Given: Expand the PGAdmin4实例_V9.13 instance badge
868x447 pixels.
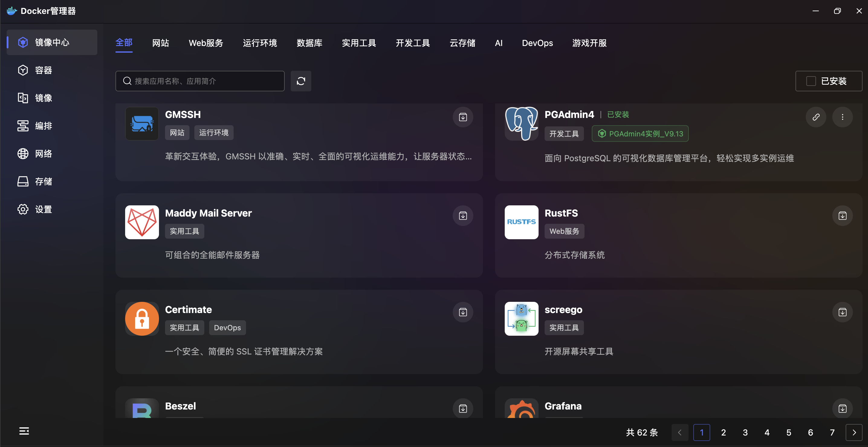Looking at the screenshot, I should pos(640,133).
